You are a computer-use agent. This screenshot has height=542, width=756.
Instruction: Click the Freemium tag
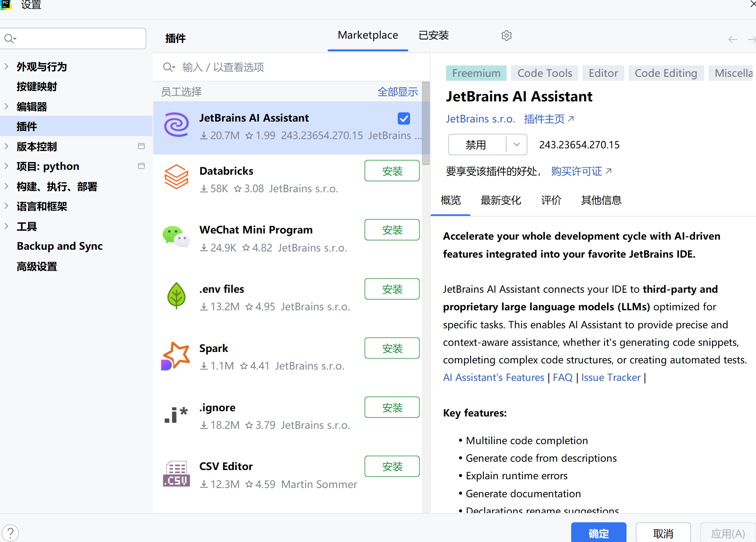point(476,73)
